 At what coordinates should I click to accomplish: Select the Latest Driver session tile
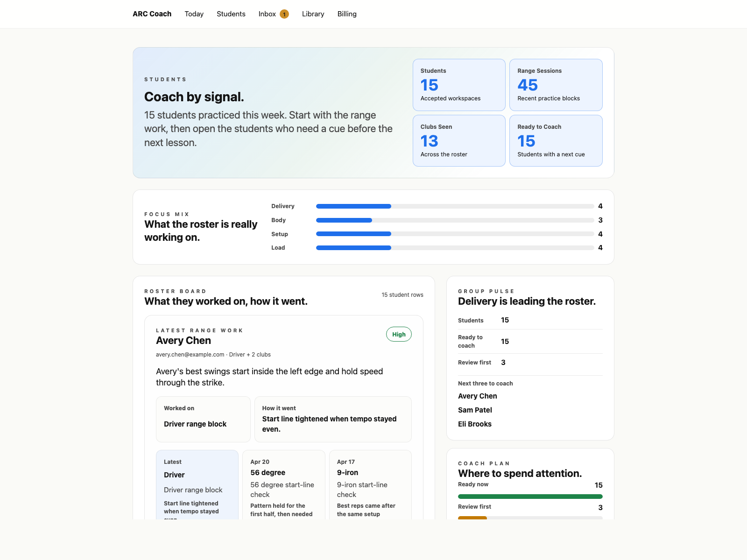point(197,485)
